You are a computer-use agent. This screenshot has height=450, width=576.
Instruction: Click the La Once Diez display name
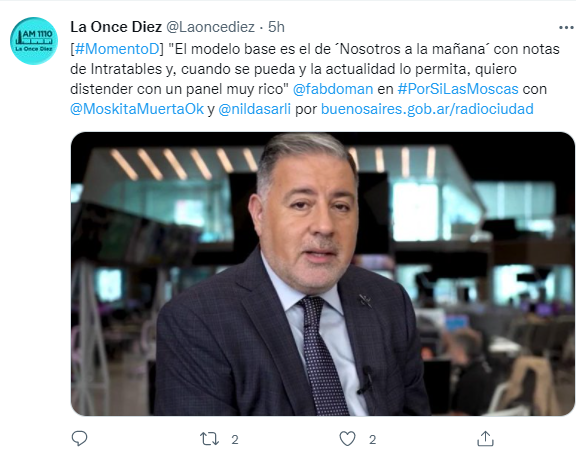click(116, 27)
